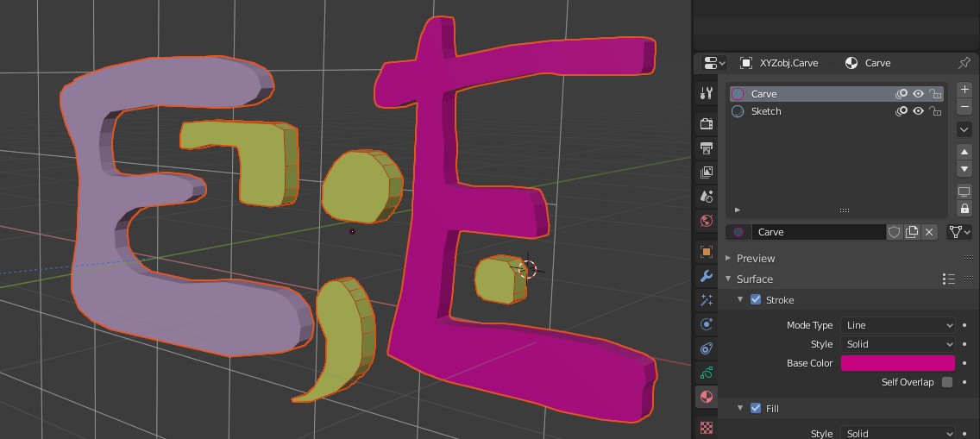Image resolution: width=980 pixels, height=439 pixels.
Task: Toggle pin for properties context
Action: pyautogui.click(x=964, y=63)
